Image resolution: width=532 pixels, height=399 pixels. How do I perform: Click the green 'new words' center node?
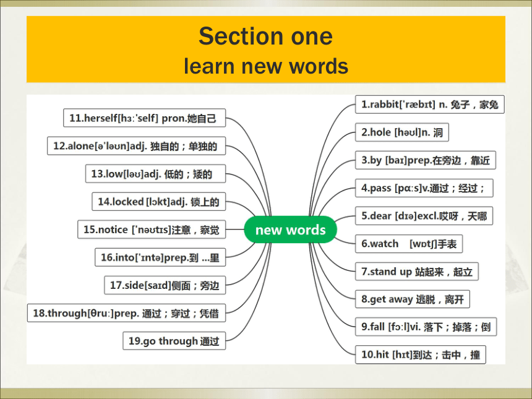tap(290, 230)
